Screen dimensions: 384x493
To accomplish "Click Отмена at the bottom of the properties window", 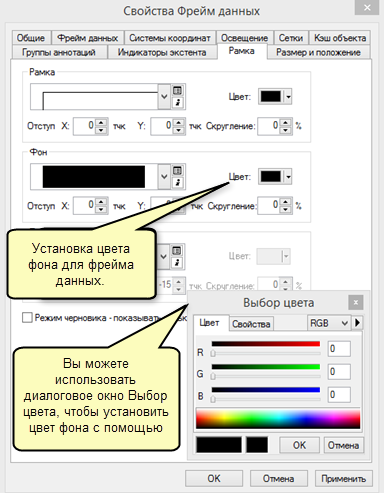I will point(278,479).
